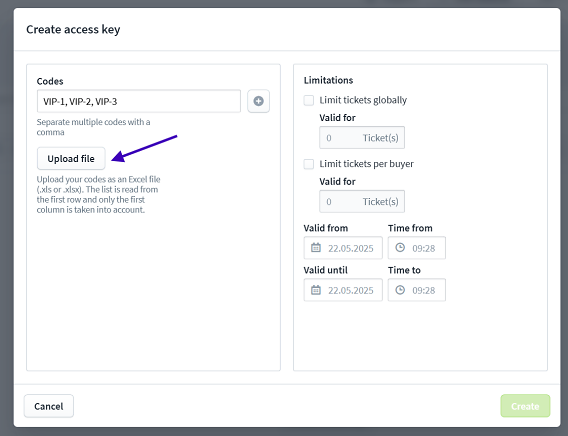The width and height of the screenshot is (568, 436).
Task: Click the Limit tickets per buyer label
Action: pos(366,164)
